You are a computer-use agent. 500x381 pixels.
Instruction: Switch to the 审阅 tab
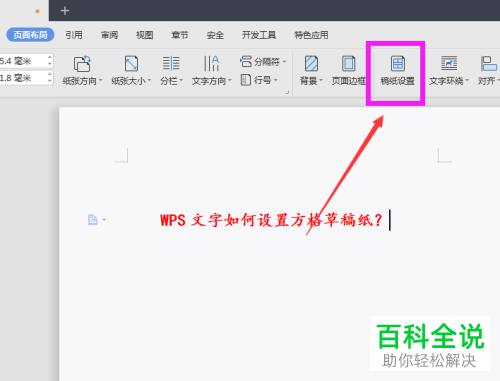pos(109,35)
